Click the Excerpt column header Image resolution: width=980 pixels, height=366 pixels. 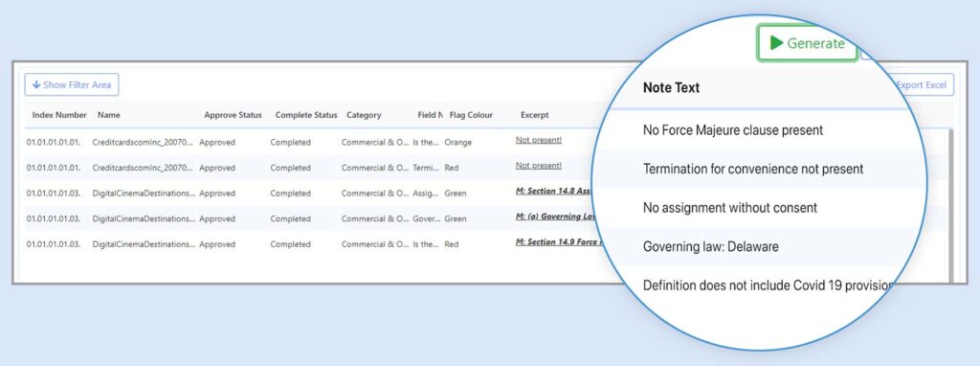pos(534,115)
